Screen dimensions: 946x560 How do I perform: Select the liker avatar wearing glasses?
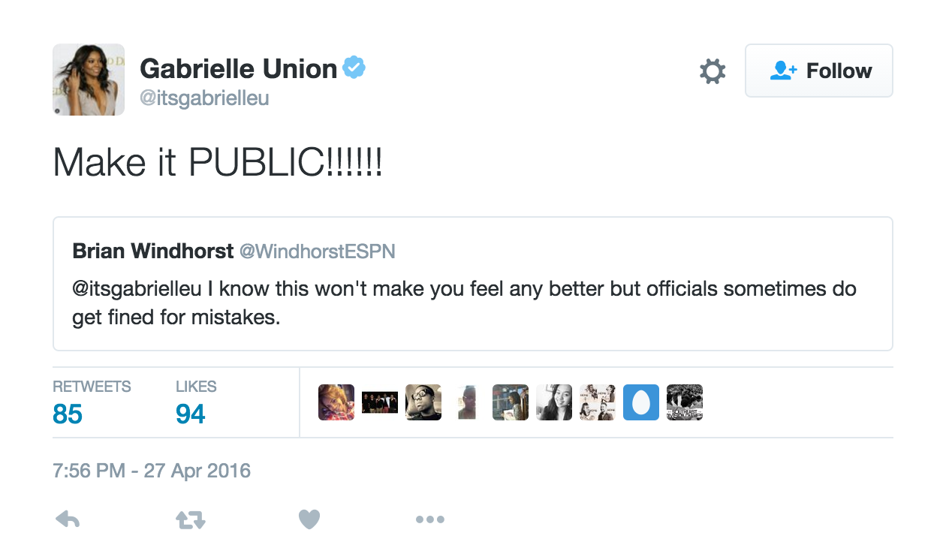(x=423, y=402)
